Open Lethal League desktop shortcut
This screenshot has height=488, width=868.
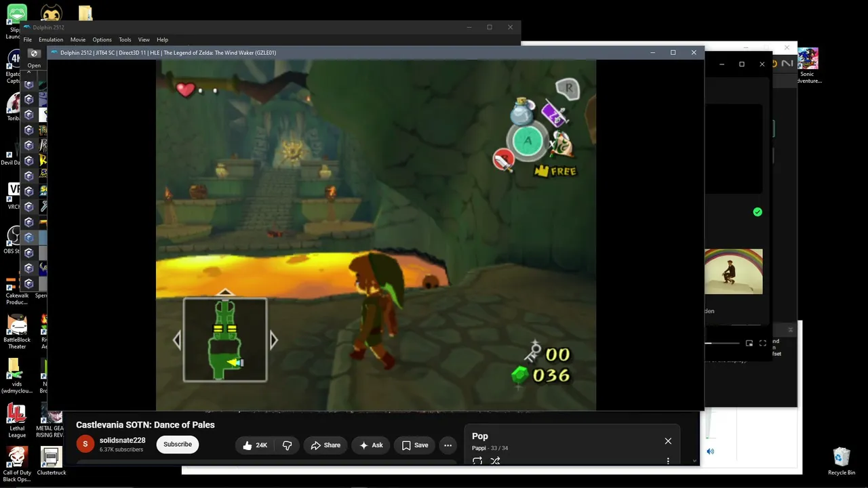[x=17, y=420]
